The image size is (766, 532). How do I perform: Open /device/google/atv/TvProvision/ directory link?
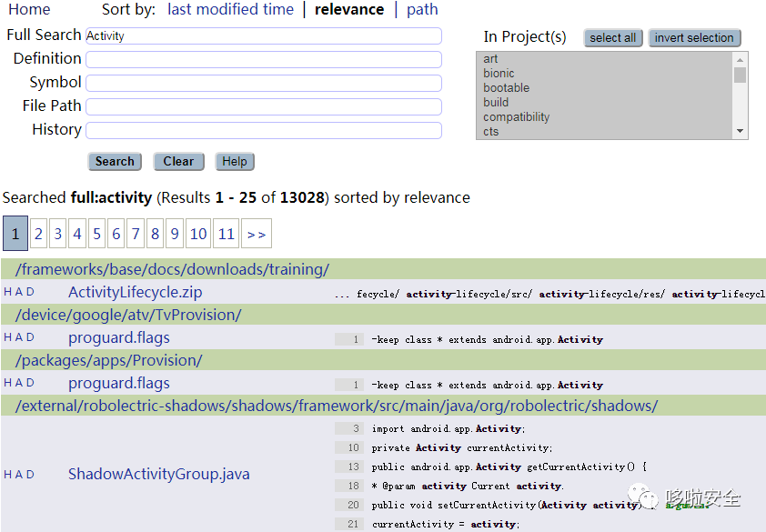(x=128, y=315)
